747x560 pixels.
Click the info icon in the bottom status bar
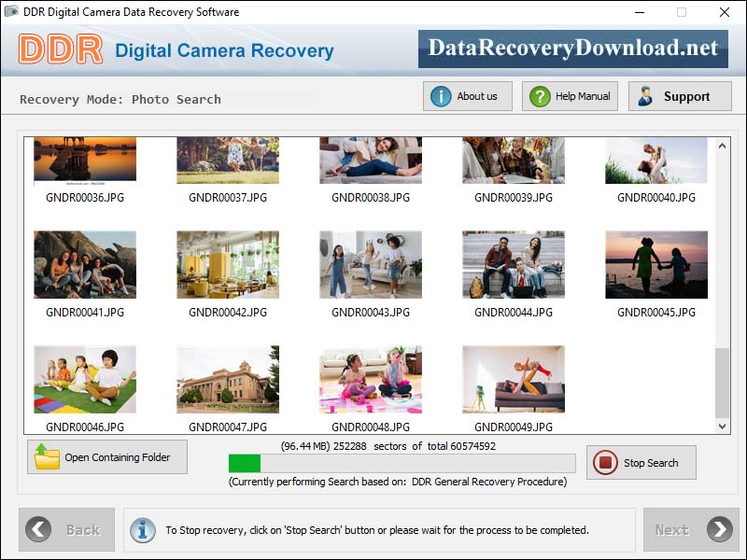point(142,529)
